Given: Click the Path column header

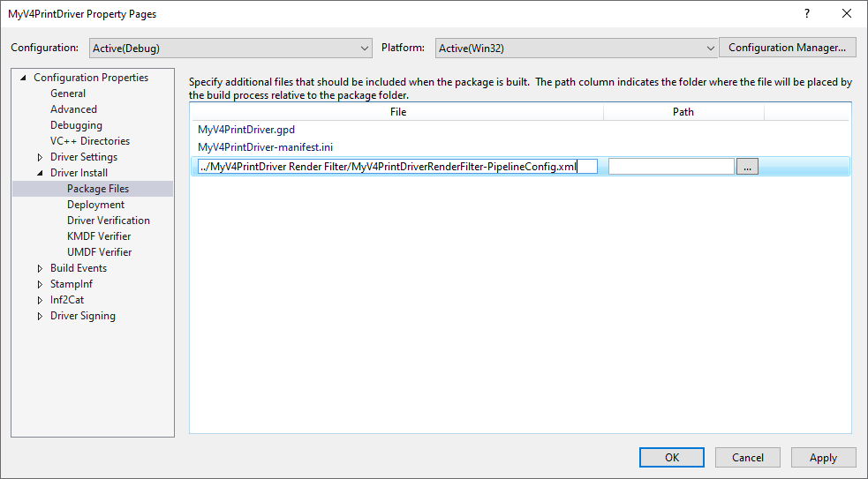Looking at the screenshot, I should point(683,112).
